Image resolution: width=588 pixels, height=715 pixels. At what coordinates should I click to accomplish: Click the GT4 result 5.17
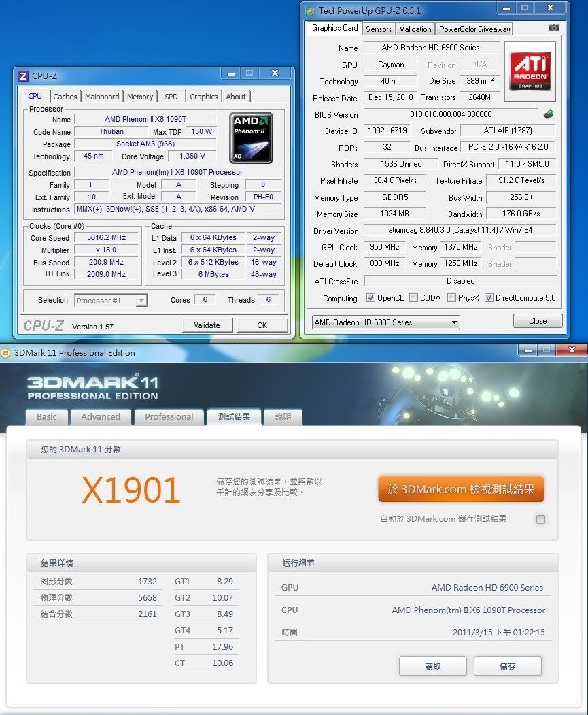pos(225,631)
